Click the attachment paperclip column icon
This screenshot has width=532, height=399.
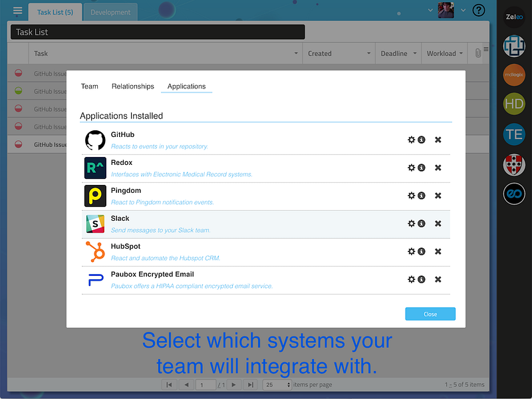click(x=477, y=53)
